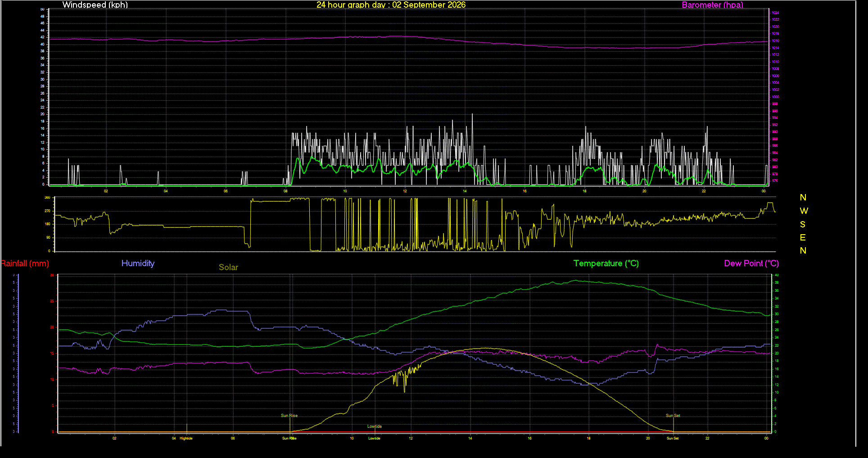Click the '90' tick on wind direction axis

[x=48, y=237]
